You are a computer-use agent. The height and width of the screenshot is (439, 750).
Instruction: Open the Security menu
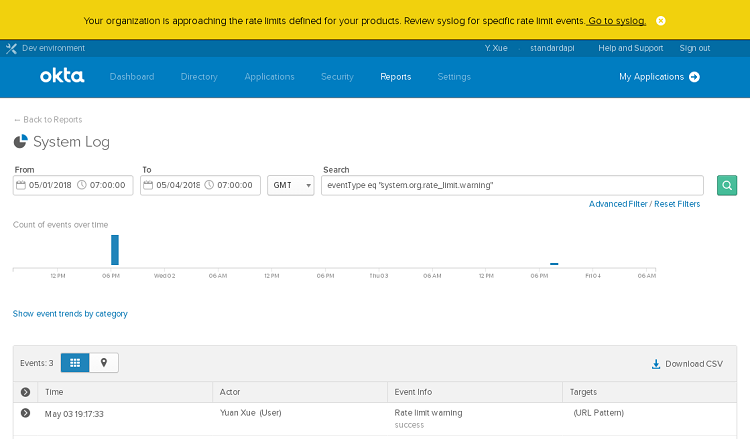(337, 77)
